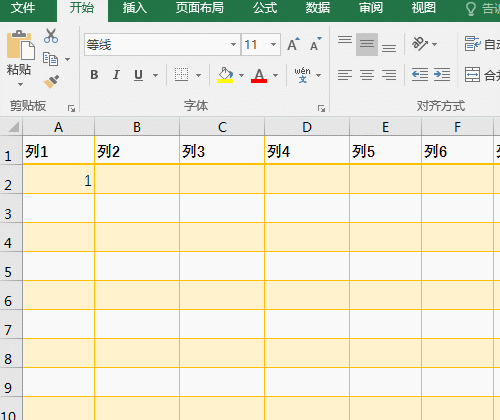
Task: Click the light bulb Tell Me icon
Action: (x=471, y=9)
